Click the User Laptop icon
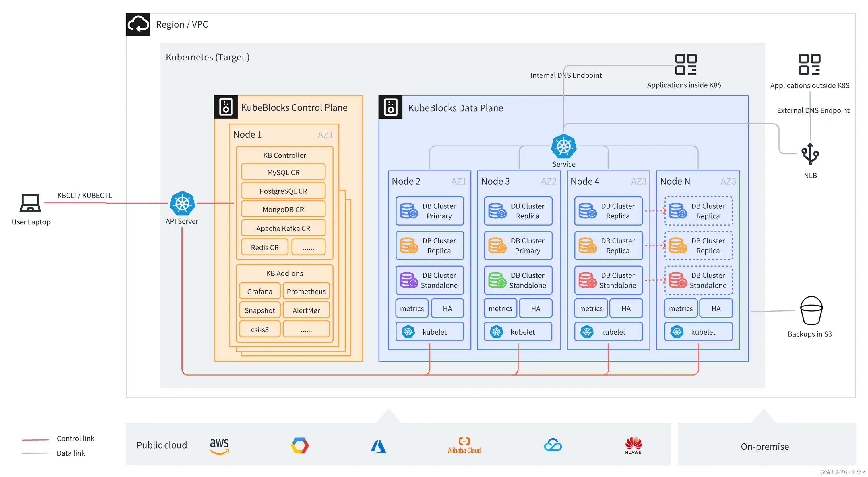The width and height of the screenshot is (868, 477). (30, 203)
